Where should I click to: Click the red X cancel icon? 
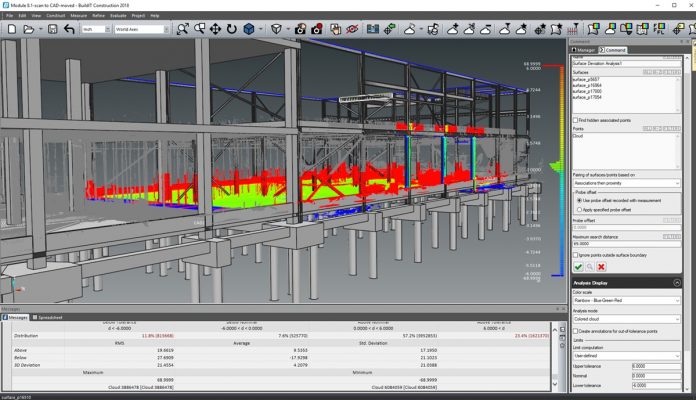tap(602, 267)
